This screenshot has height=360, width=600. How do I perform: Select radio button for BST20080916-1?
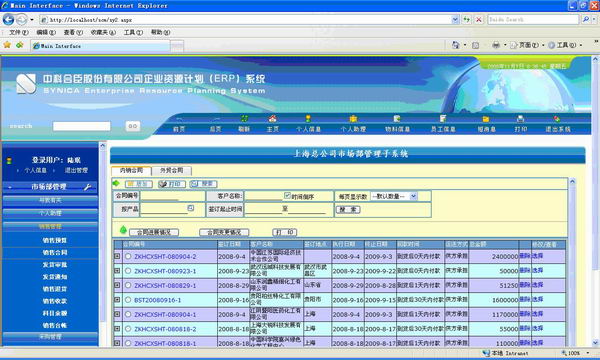pyautogui.click(x=128, y=300)
